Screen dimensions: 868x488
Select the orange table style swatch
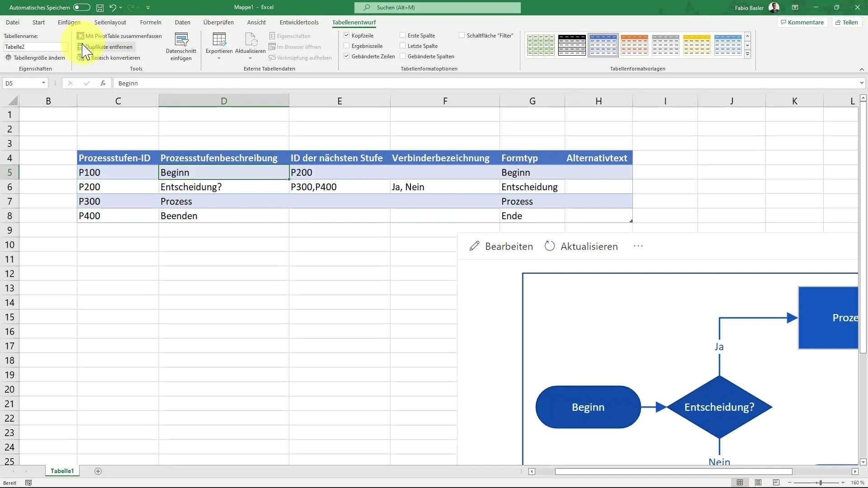click(x=634, y=45)
